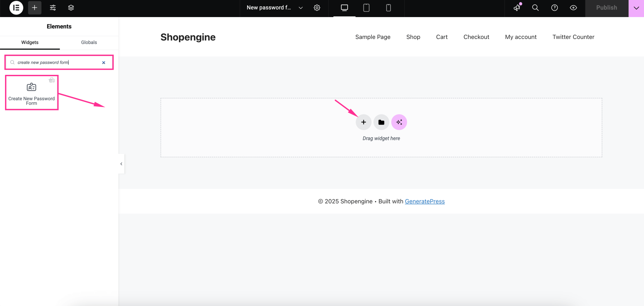Open the Checkout menu link
The width and height of the screenshot is (644, 306).
coord(476,37)
